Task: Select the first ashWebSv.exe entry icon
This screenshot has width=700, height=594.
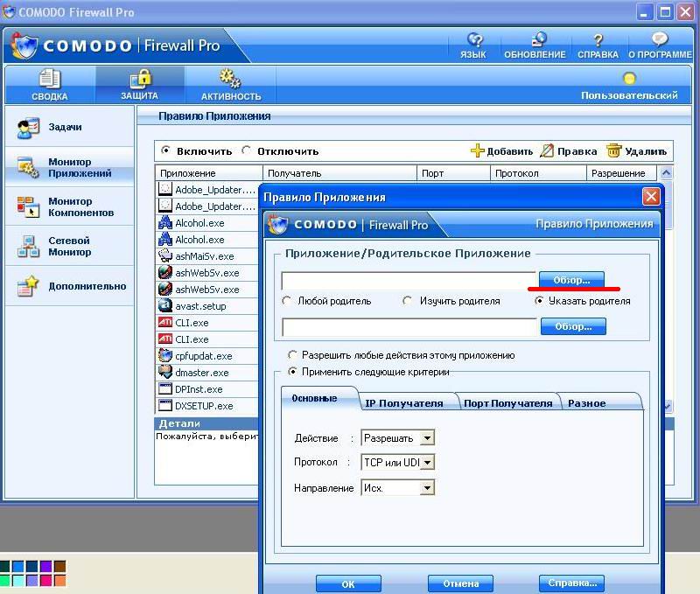Action: point(165,272)
